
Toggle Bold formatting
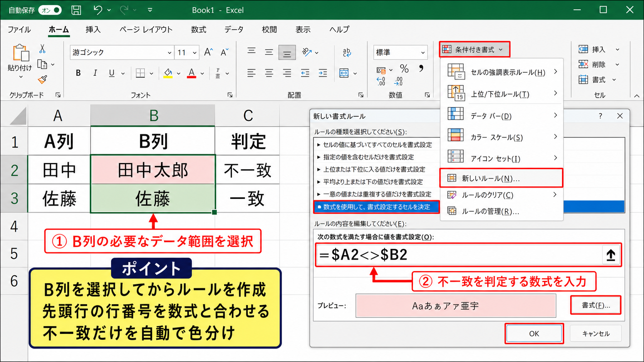78,73
